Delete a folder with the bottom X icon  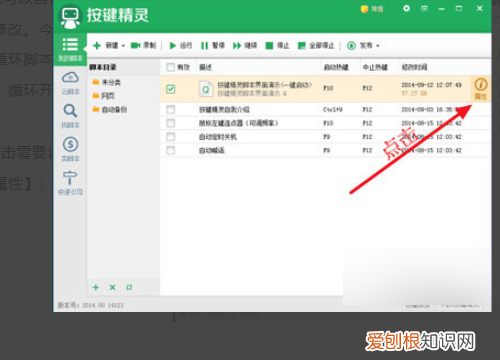coord(113,287)
